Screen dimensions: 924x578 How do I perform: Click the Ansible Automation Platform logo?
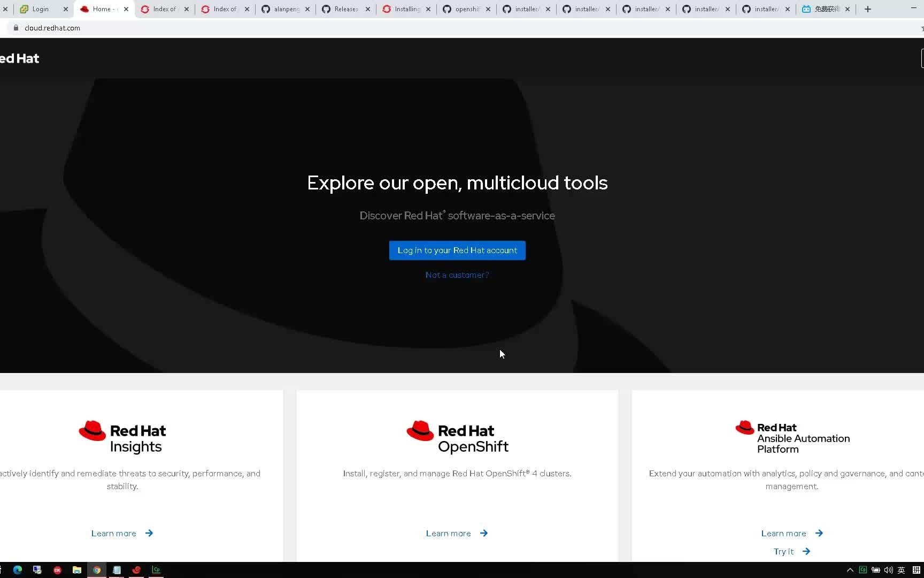pos(792,437)
